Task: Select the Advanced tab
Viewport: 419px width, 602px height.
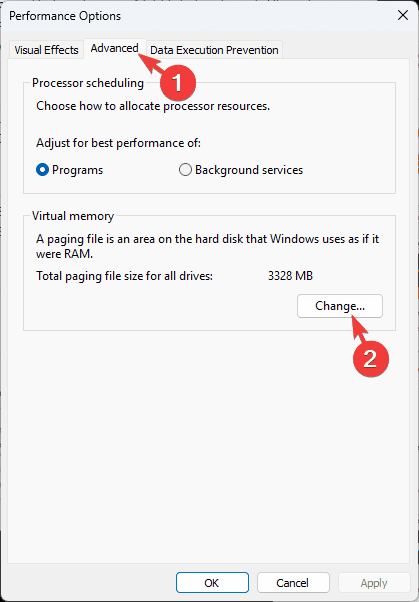Action: click(114, 48)
